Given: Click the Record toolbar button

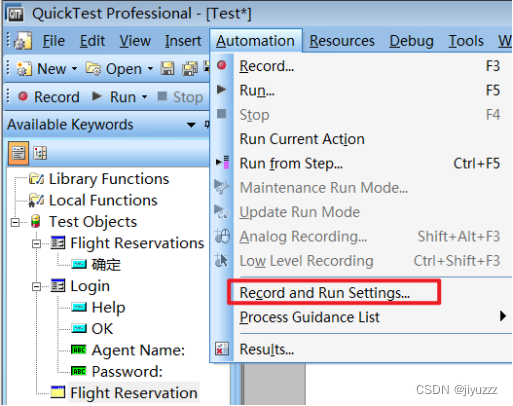Looking at the screenshot, I should click(x=49, y=97).
